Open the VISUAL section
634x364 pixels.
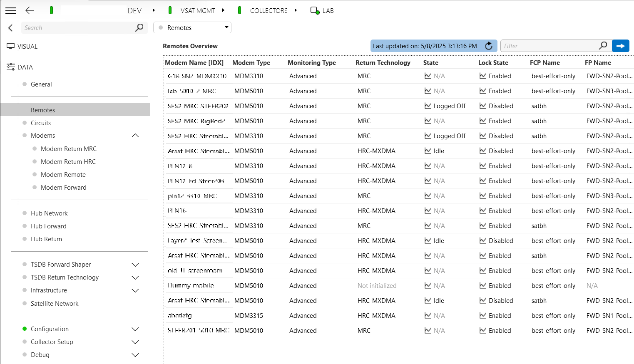[27, 47]
